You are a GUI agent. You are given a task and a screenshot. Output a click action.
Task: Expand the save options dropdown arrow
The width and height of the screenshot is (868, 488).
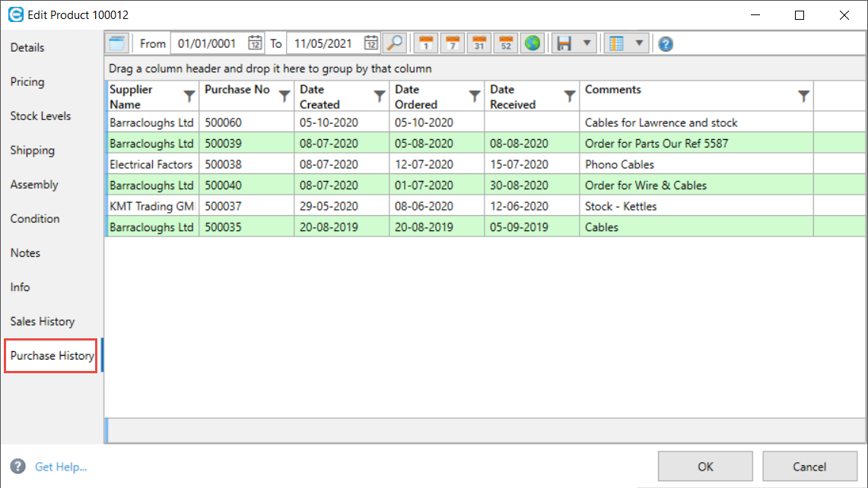[x=587, y=43]
